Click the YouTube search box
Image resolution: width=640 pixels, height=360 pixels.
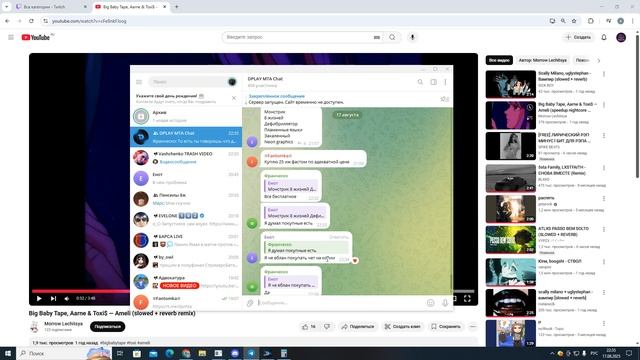point(298,37)
